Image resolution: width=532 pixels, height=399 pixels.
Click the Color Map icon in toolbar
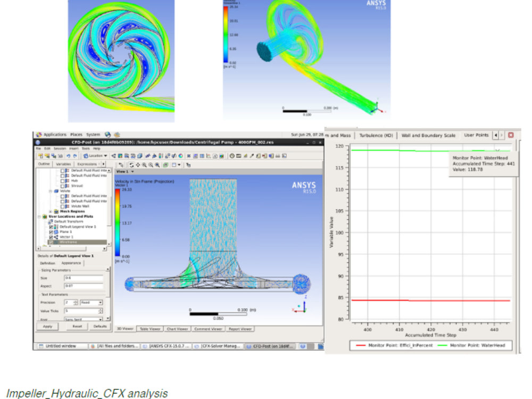click(180, 156)
